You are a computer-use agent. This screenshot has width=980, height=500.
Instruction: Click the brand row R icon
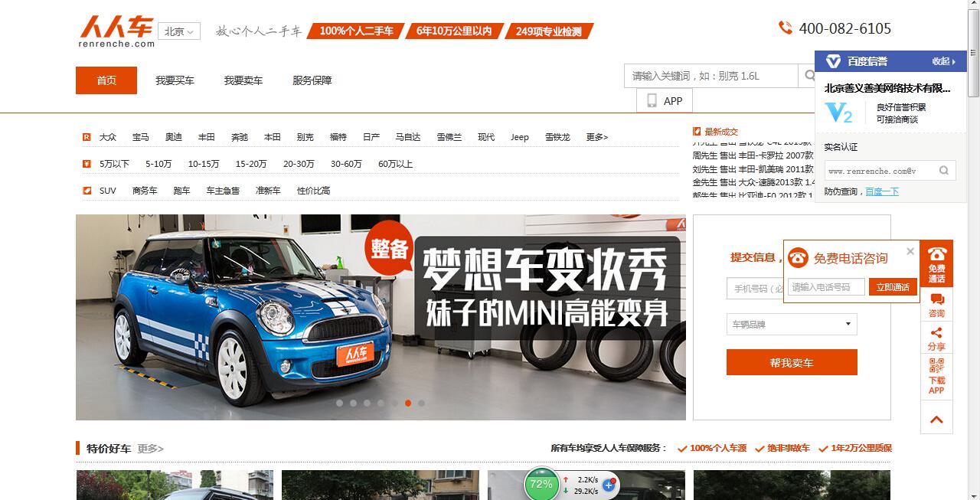pos(87,137)
